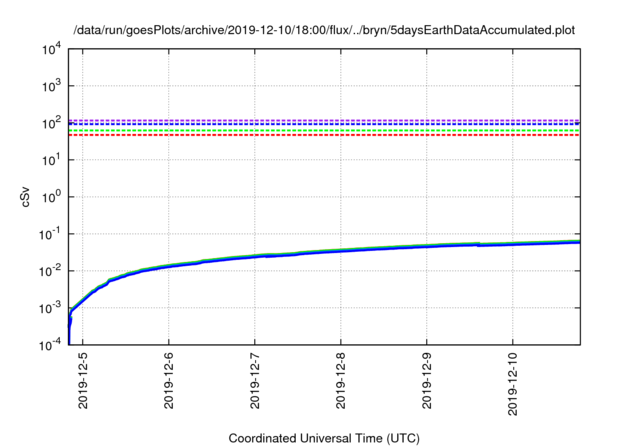Click the 2019-12-5 date tick label
Screen dimensions: 640x448
(x=83, y=381)
